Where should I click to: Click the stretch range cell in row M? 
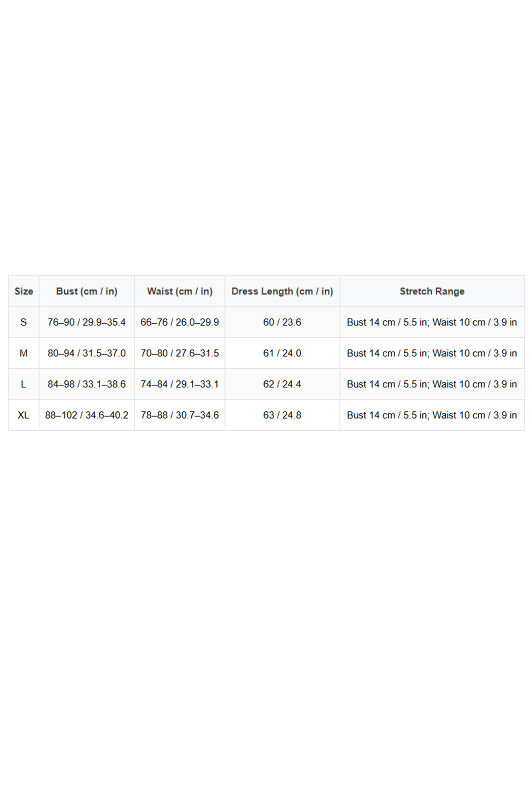pyautogui.click(x=432, y=353)
